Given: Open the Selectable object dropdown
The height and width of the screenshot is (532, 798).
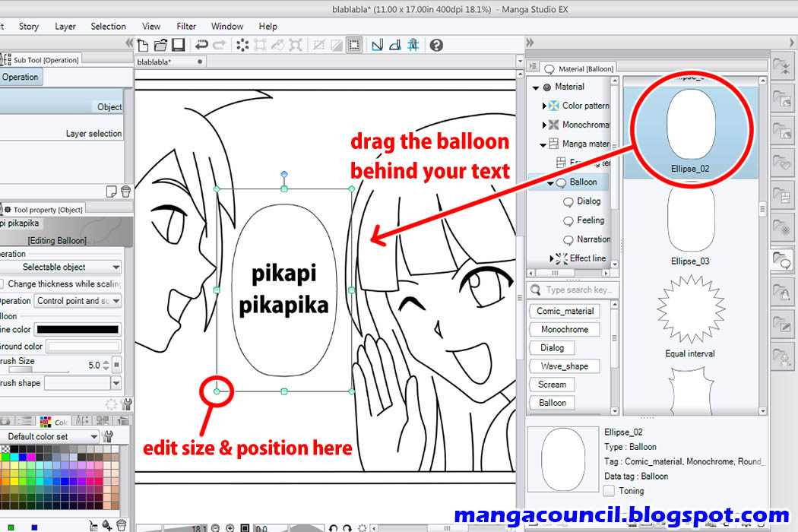Looking at the screenshot, I should (x=62, y=268).
